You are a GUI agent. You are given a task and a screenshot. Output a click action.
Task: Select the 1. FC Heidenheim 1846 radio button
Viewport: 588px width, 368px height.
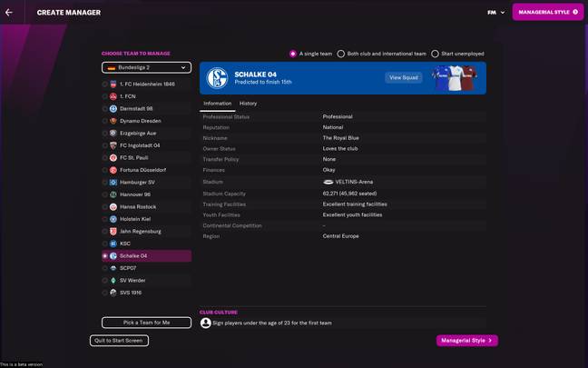105,85
